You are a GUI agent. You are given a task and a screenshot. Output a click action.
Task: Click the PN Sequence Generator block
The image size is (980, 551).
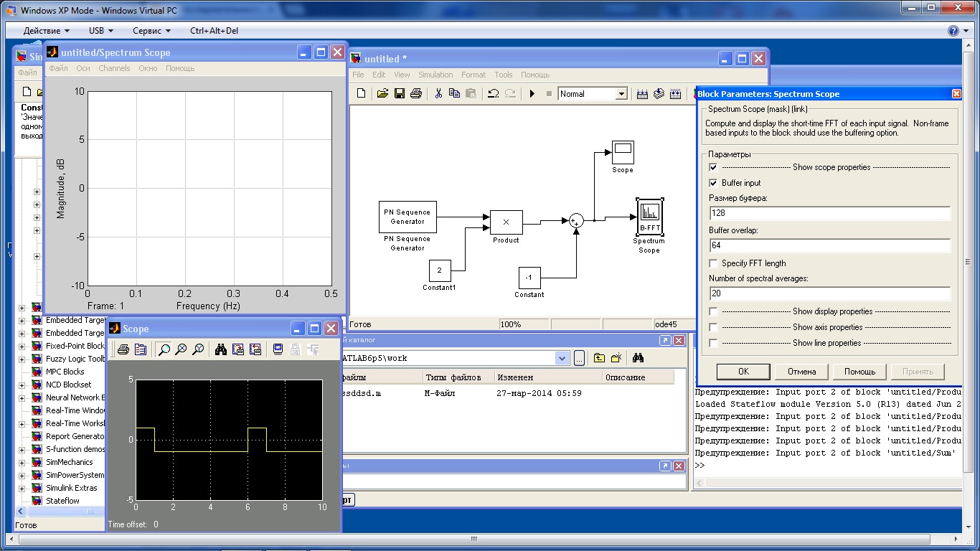pyautogui.click(x=407, y=217)
